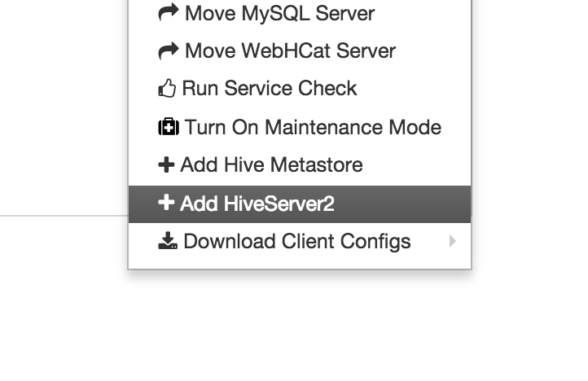Viewport: 588px width, 381px height.
Task: Expand the Download Client Configs submenu arrow
Action: [x=453, y=241]
